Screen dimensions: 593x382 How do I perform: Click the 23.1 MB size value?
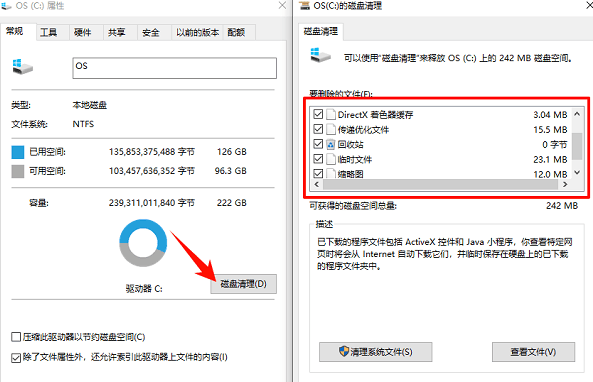[550, 160]
